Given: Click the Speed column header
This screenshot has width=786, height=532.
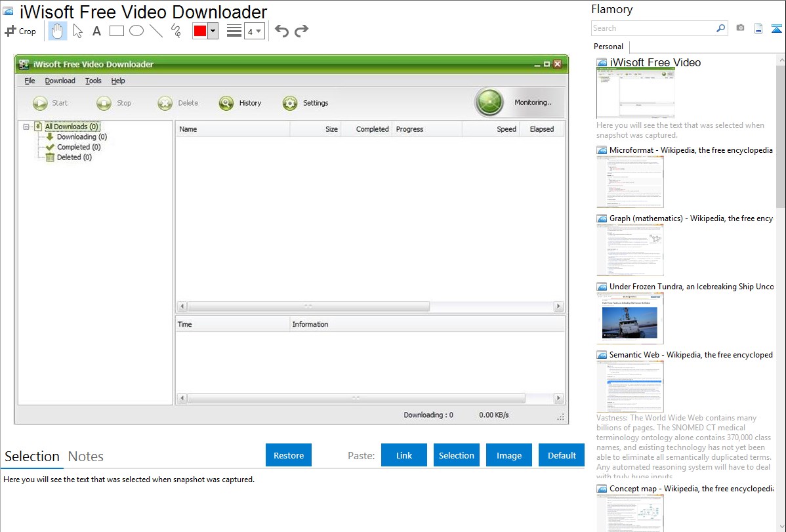Looking at the screenshot, I should pos(490,129).
